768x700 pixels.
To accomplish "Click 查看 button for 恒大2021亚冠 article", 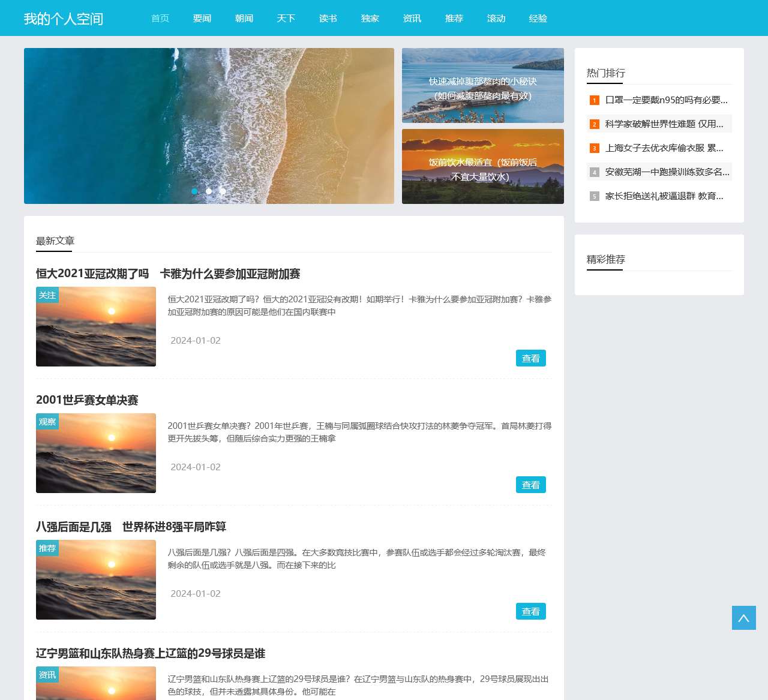I will coord(531,358).
